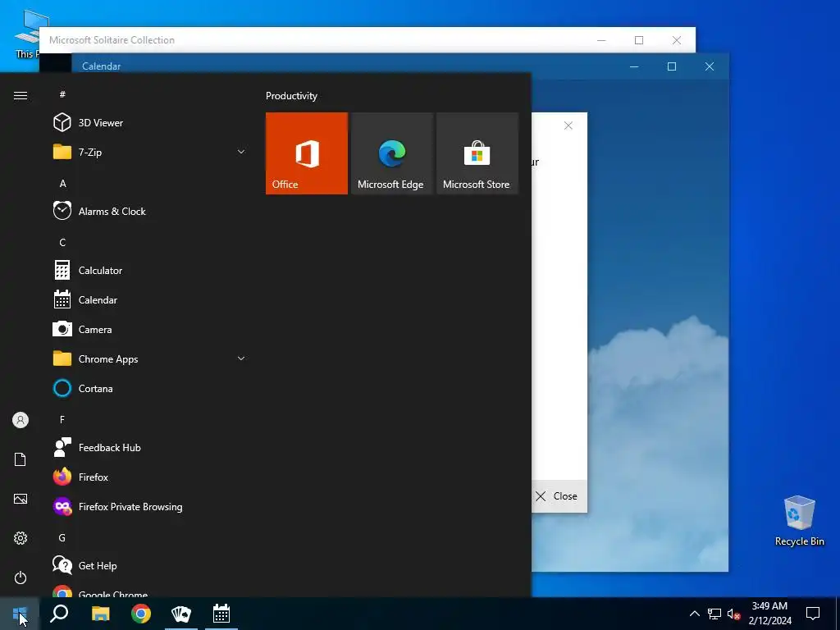Open Calendar from the app list

150,299
